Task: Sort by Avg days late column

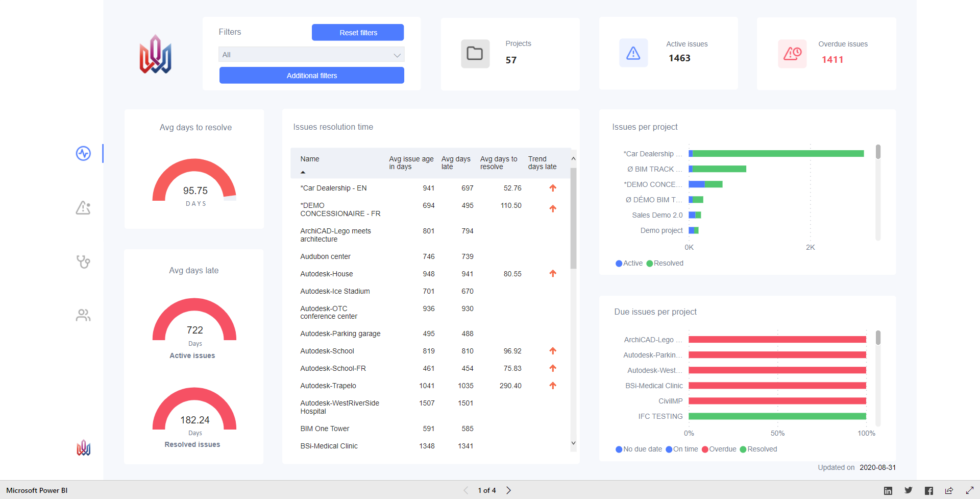Action: point(456,163)
